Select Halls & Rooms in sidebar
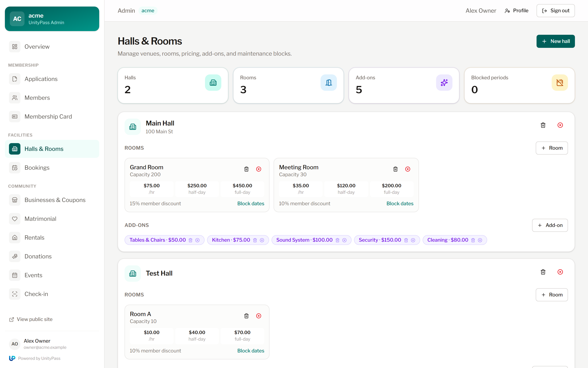Screen dimensions: 588x368 coord(52,149)
